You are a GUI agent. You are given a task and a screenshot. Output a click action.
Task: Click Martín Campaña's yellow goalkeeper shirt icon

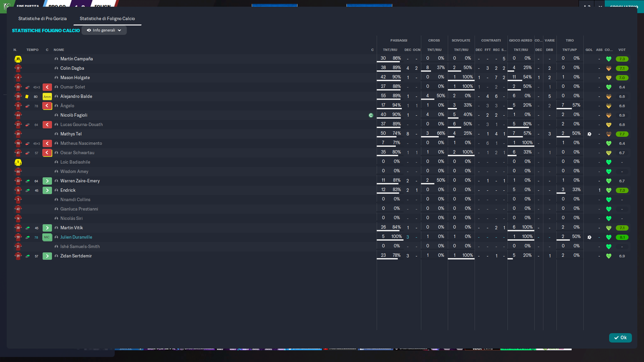tap(18, 59)
